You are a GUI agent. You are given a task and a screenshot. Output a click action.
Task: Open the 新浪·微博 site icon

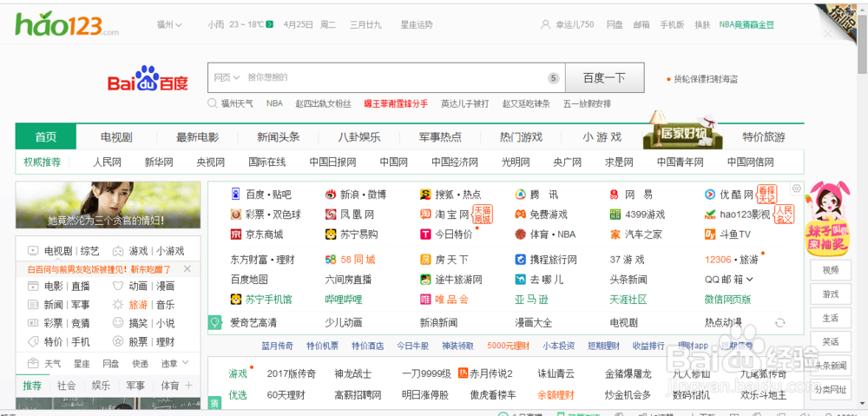click(x=331, y=195)
